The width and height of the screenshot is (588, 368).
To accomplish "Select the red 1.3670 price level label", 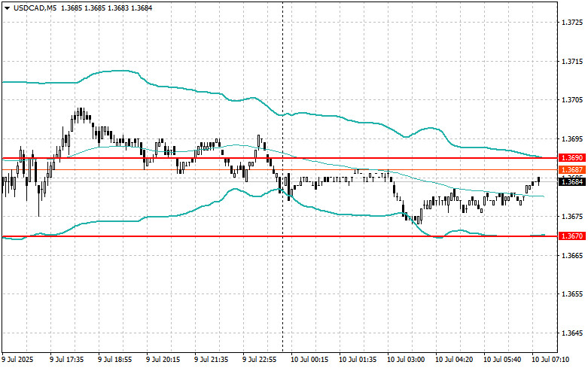I will point(572,236).
